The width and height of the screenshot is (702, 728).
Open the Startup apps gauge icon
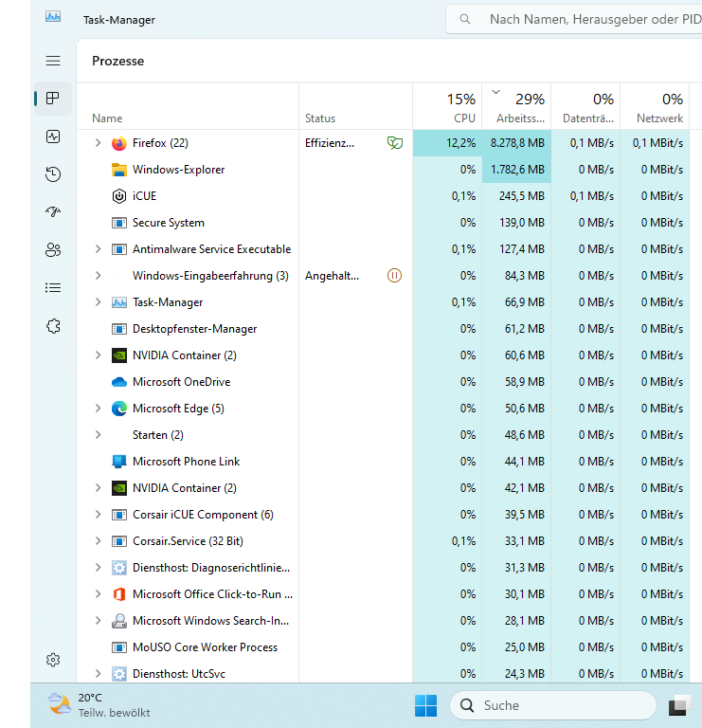[x=53, y=212]
